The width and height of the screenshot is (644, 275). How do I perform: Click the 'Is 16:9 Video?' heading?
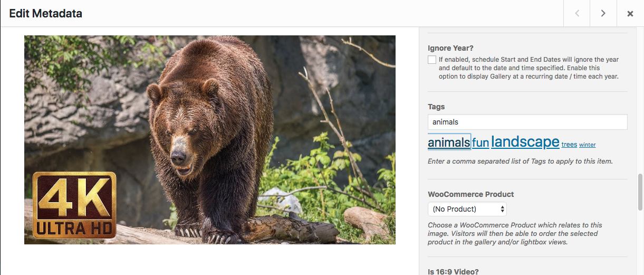(453, 272)
